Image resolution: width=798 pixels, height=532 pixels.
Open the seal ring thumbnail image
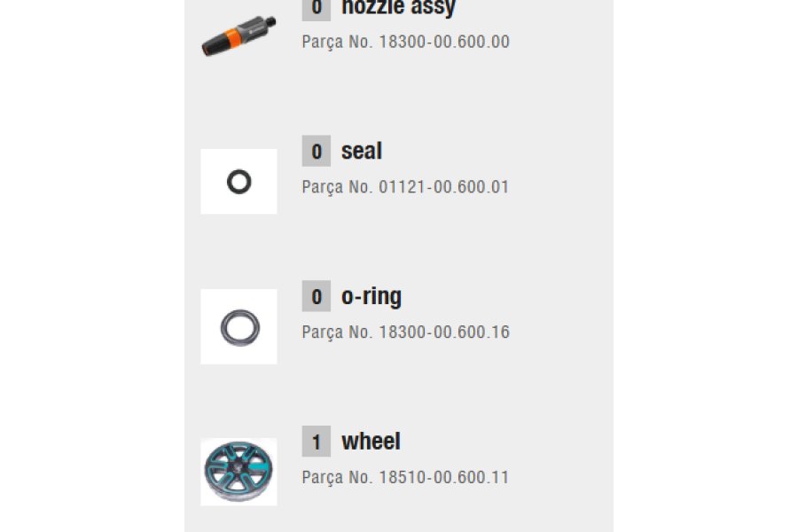point(239,181)
